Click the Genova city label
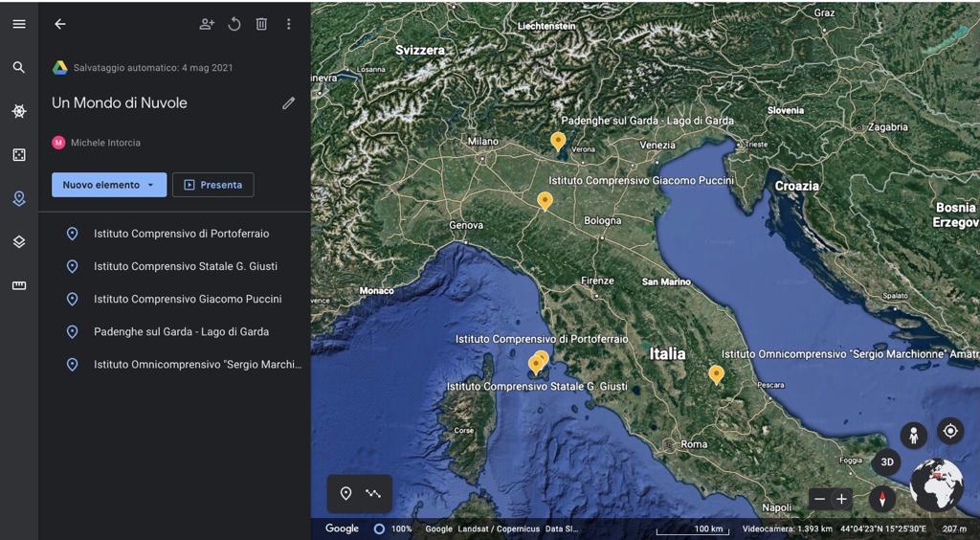 coord(466,225)
